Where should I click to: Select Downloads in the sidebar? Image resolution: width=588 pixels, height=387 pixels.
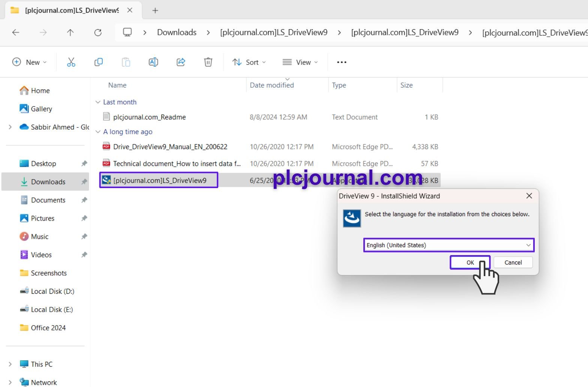[45, 182]
